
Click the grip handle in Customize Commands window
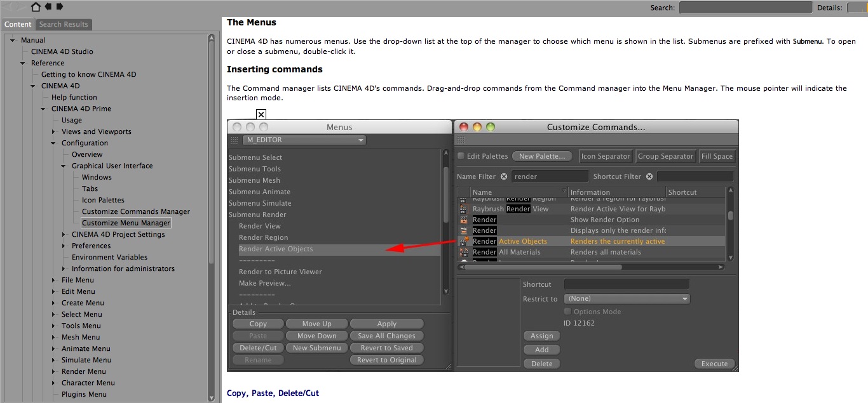(x=461, y=140)
